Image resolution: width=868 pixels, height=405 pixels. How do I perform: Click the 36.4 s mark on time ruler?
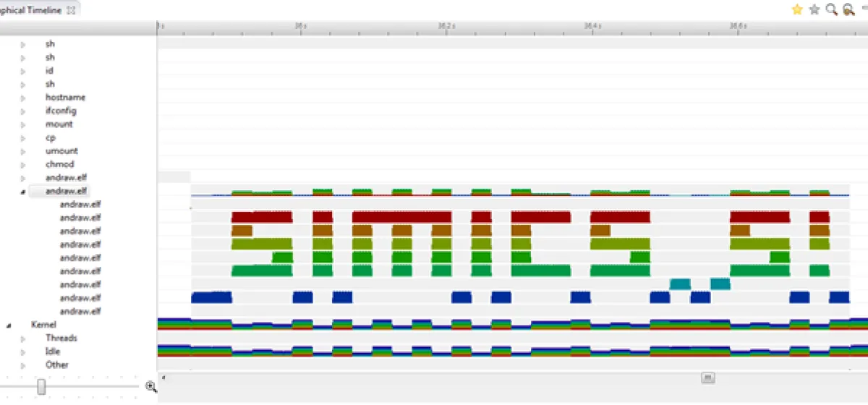coord(592,25)
